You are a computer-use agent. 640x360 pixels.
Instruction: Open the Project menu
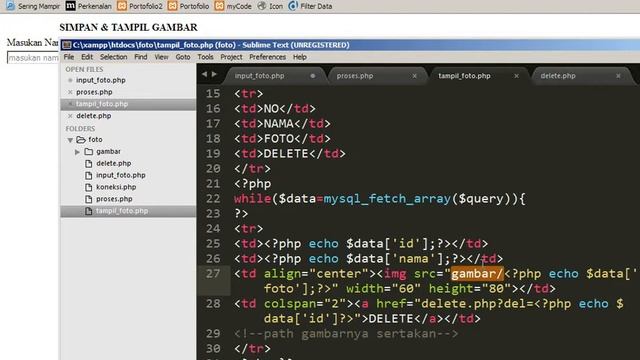pyautogui.click(x=231, y=57)
